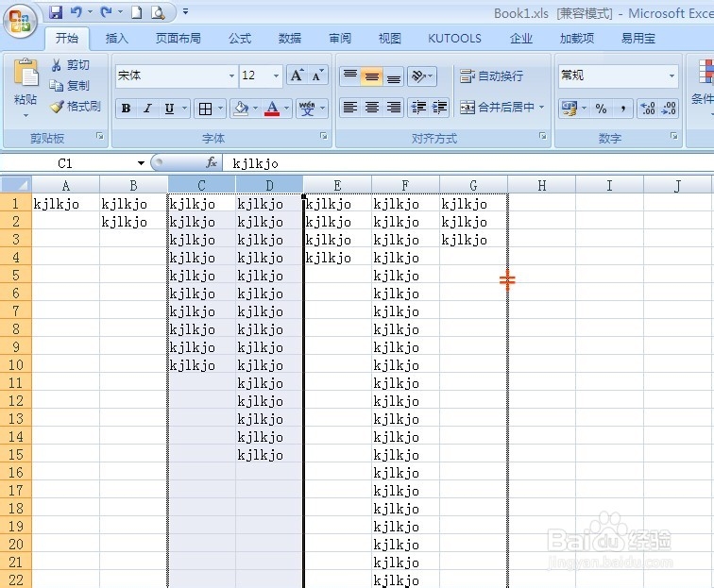Switch to the 公式 tab
Image resolution: width=714 pixels, height=588 pixels.
240,39
